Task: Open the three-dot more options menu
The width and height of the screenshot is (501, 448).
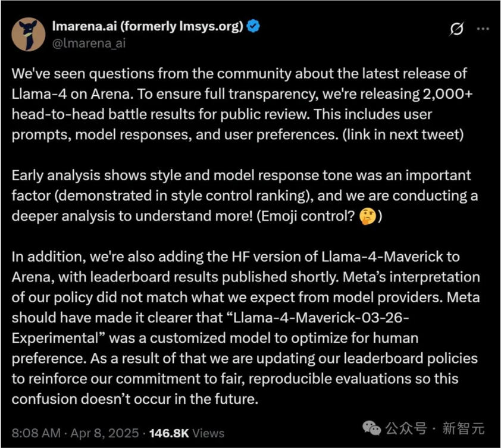Action: click(x=483, y=29)
